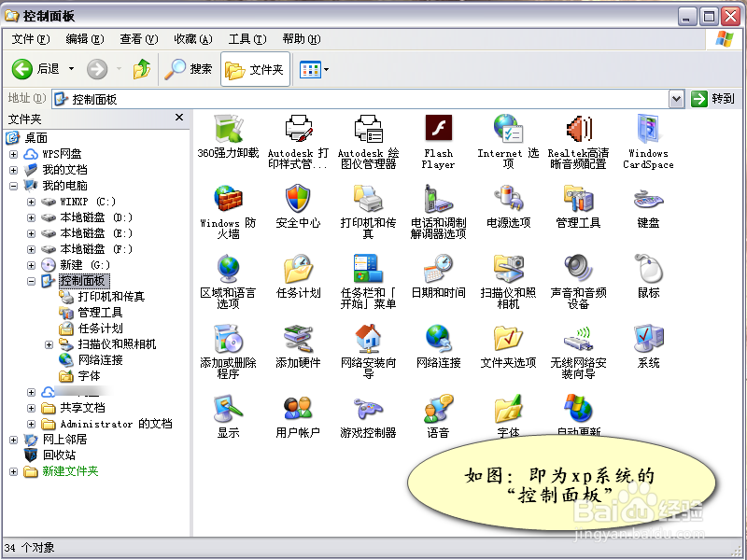Expand 共享文档 tree node
The width and height of the screenshot is (747, 560).
click(x=31, y=408)
